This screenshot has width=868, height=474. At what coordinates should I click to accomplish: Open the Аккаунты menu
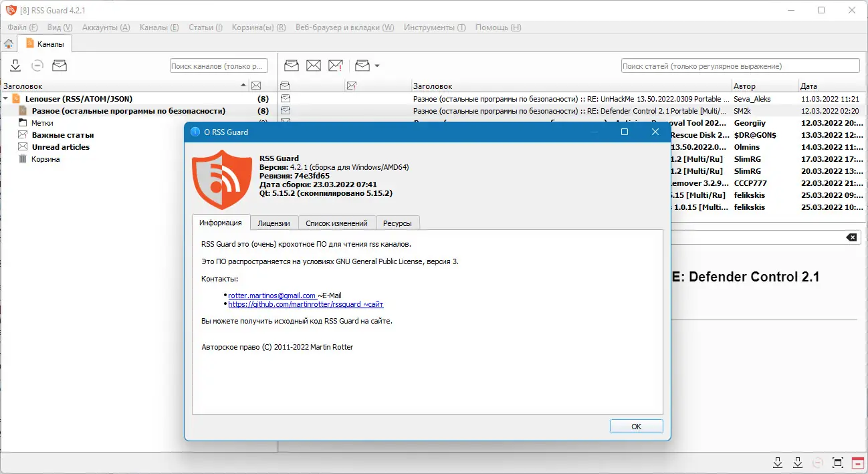(x=106, y=27)
